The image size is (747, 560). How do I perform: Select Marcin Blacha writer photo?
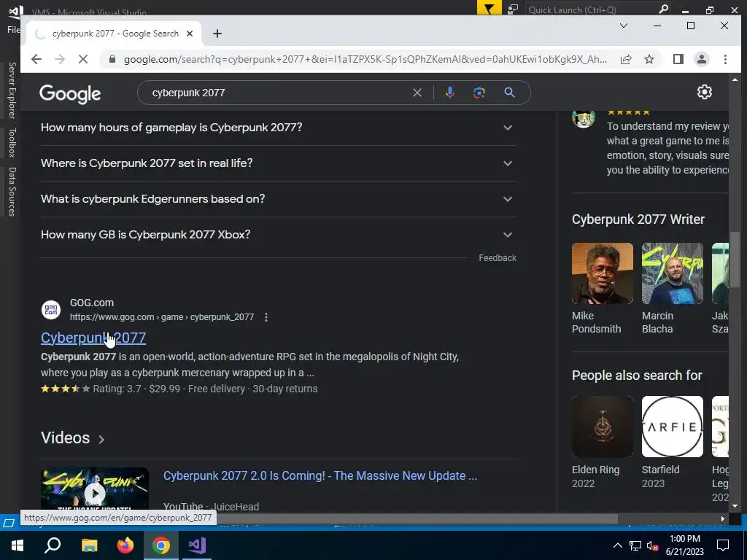[x=672, y=273]
